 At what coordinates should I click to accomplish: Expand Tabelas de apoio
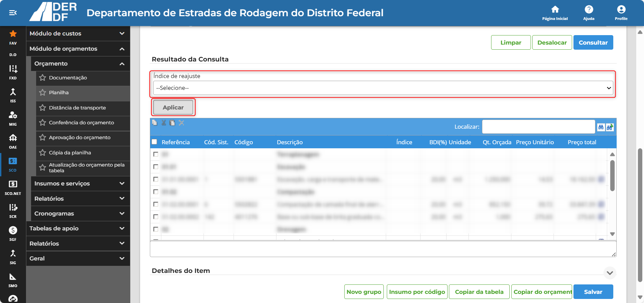pos(78,228)
